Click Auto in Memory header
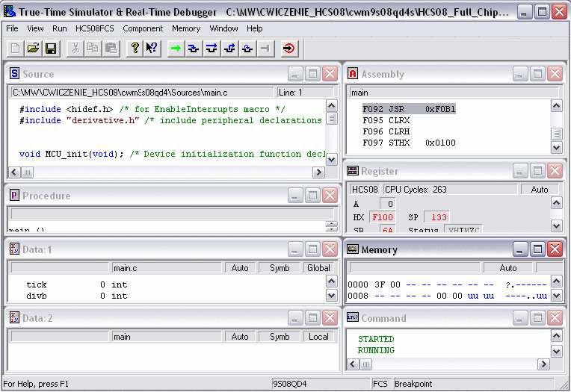The height and width of the screenshot is (392, 571). point(508,268)
